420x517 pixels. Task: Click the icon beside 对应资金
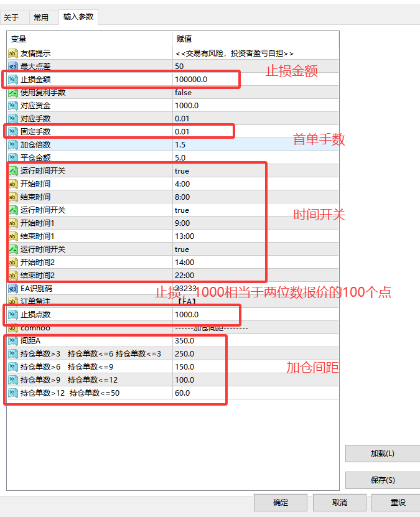click(x=12, y=106)
